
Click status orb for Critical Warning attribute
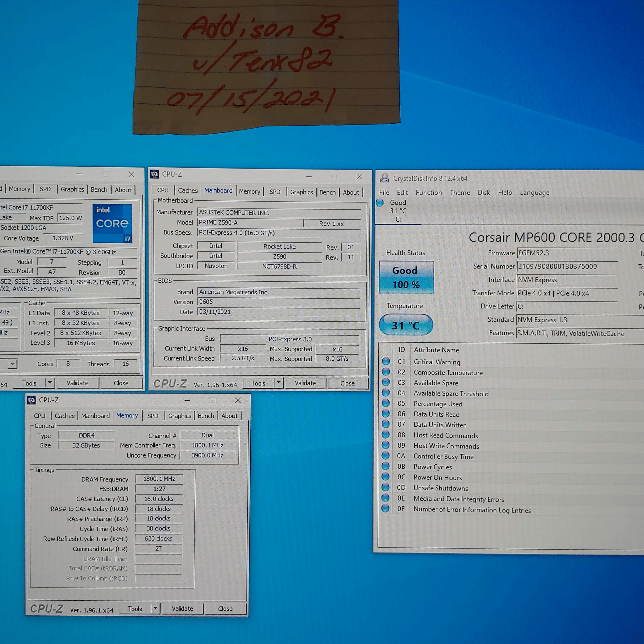click(x=386, y=361)
